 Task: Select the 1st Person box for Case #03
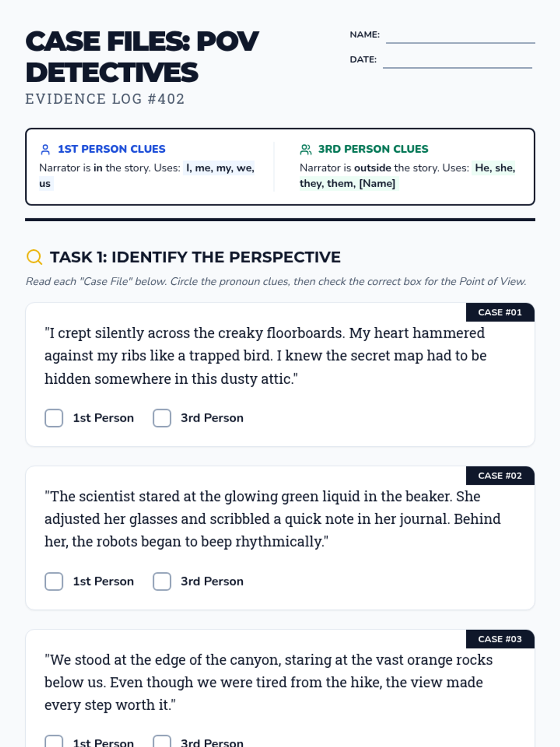click(x=54, y=741)
